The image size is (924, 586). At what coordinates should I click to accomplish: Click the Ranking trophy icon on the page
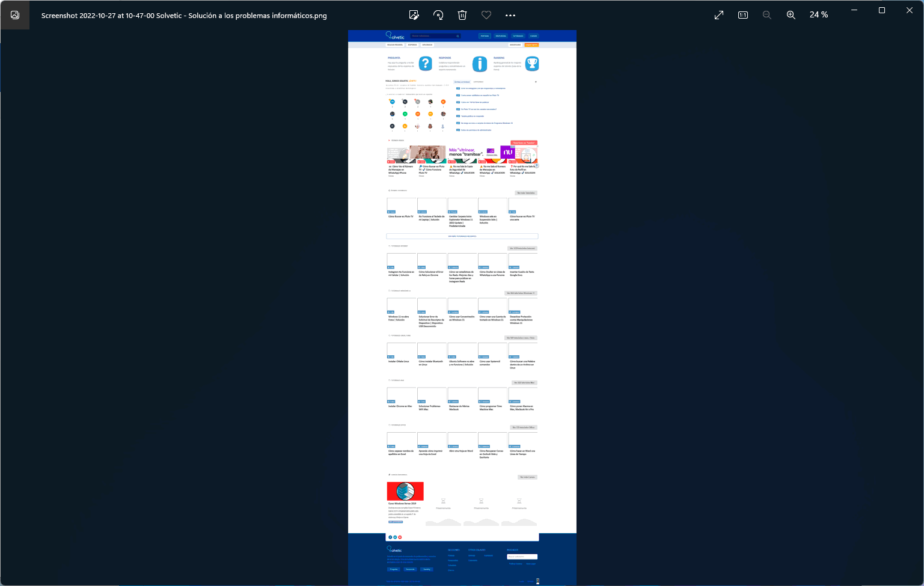click(533, 64)
